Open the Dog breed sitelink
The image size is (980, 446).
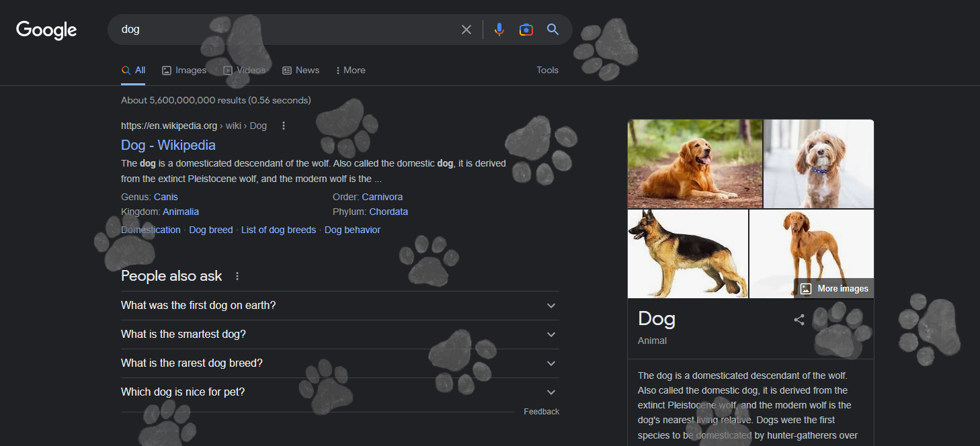tap(211, 230)
